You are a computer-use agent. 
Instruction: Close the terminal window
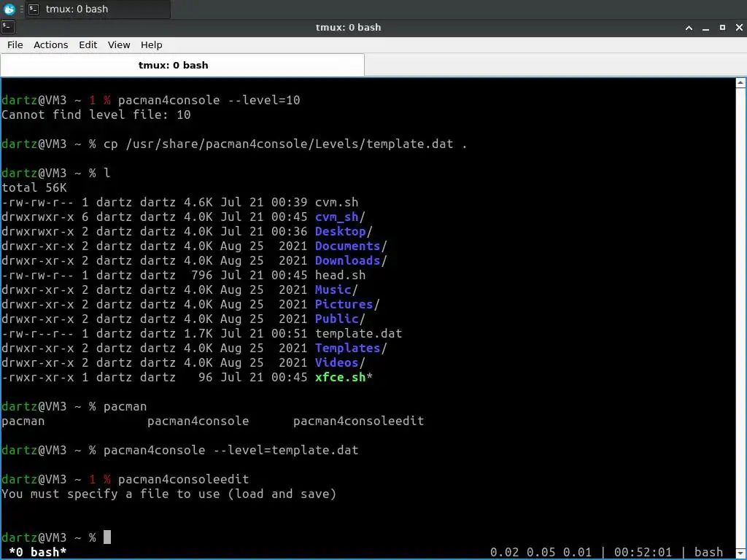[x=739, y=28]
